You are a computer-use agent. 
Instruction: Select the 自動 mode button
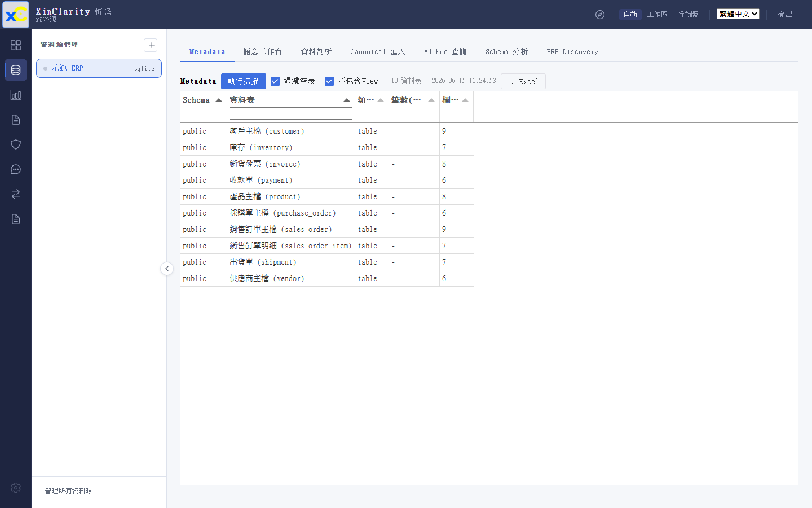(x=630, y=14)
